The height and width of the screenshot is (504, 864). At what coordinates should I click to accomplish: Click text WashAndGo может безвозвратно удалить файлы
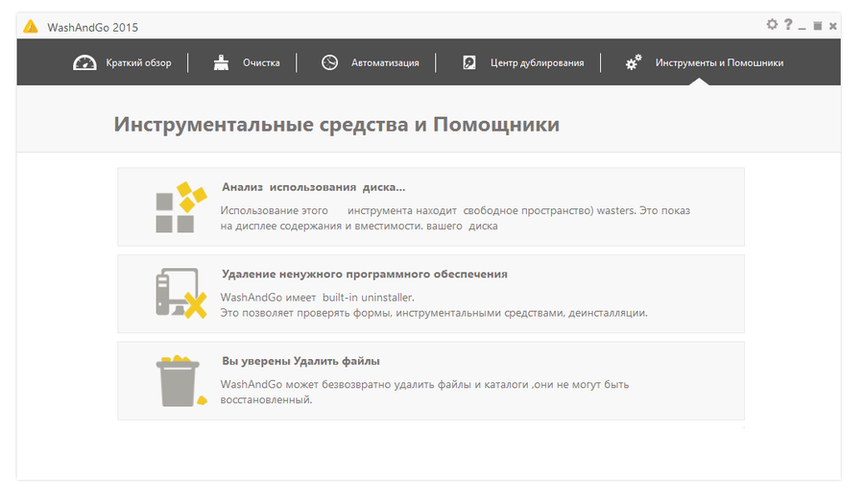point(424,392)
